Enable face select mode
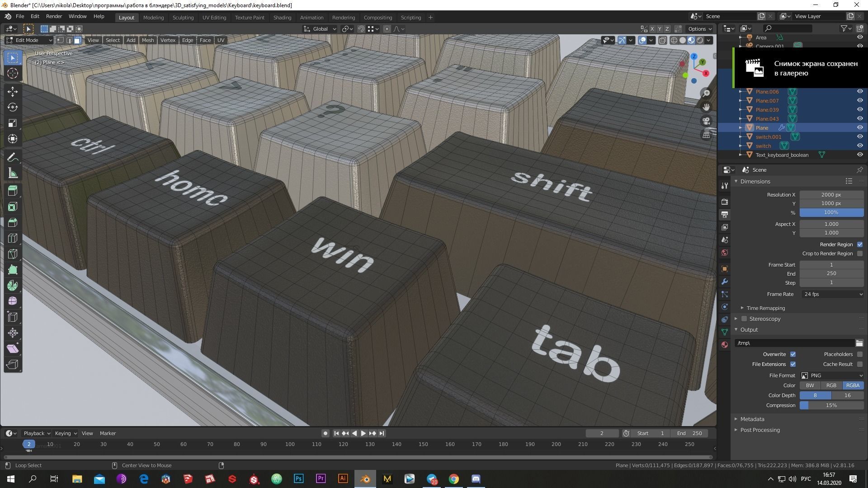The height and width of the screenshot is (488, 868). (77, 40)
